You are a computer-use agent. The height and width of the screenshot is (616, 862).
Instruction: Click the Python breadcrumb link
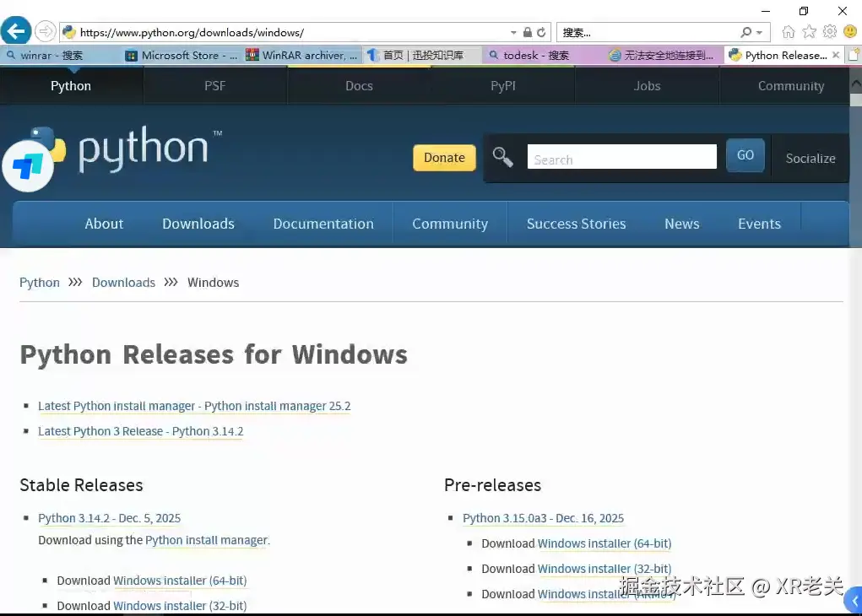click(40, 283)
